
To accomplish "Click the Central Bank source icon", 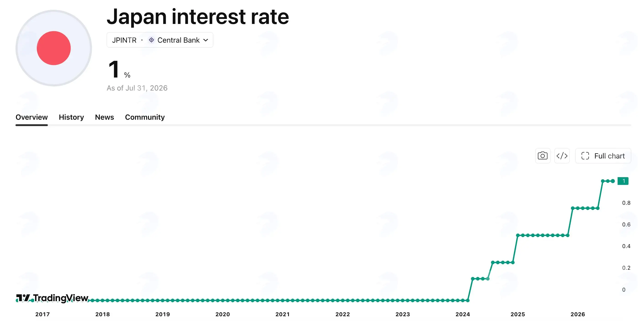I will pyautogui.click(x=151, y=40).
